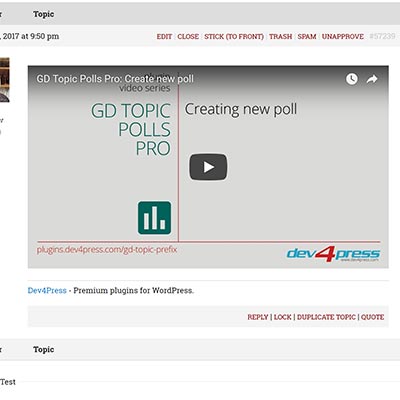Image resolution: width=400 pixels, height=400 pixels.
Task: Click the green poll chart icon in video
Action: pos(155,218)
